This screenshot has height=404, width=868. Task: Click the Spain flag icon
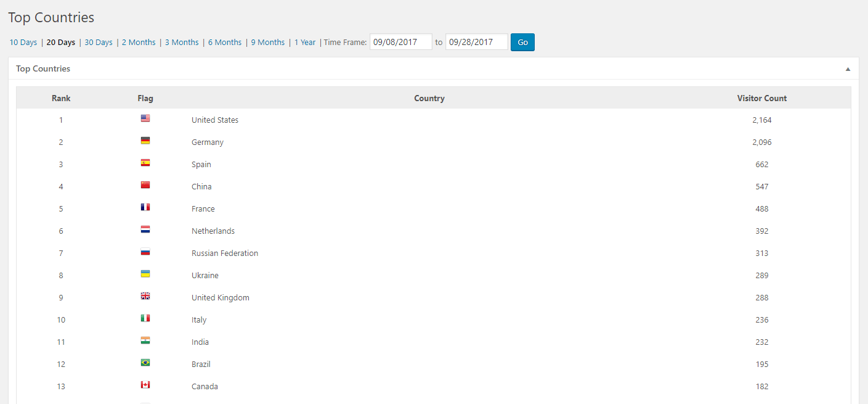click(145, 163)
